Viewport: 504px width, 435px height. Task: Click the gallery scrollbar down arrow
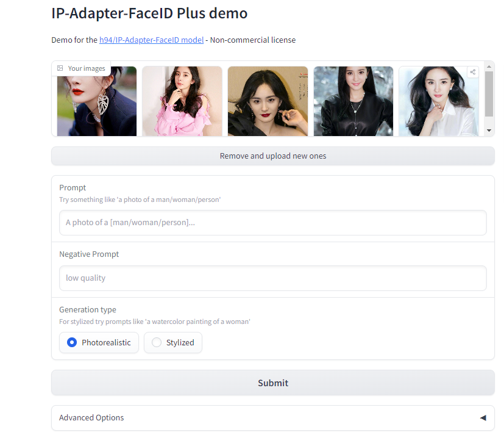pos(489,131)
